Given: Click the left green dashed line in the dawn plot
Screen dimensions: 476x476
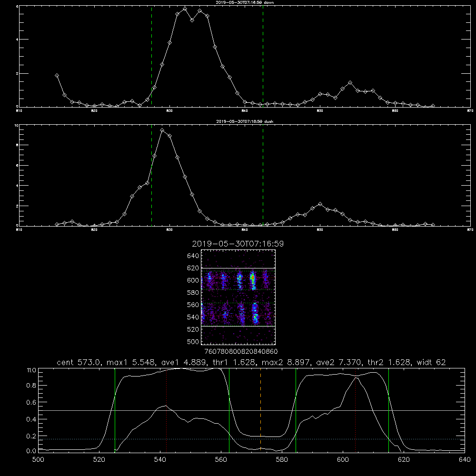Looking at the screenshot, I should (151, 56).
